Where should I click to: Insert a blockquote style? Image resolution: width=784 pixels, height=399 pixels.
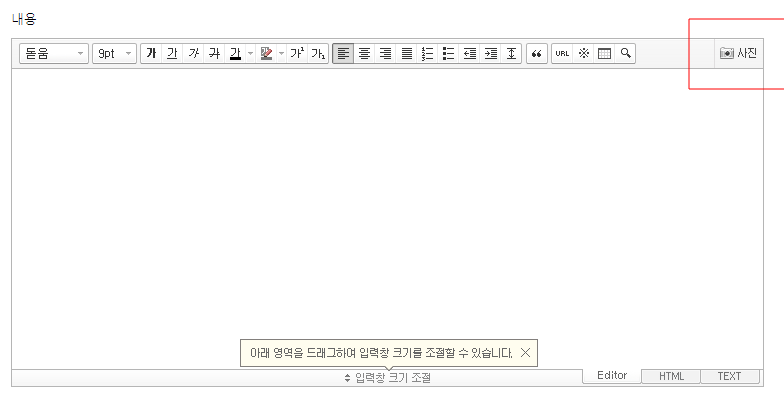tap(537, 54)
